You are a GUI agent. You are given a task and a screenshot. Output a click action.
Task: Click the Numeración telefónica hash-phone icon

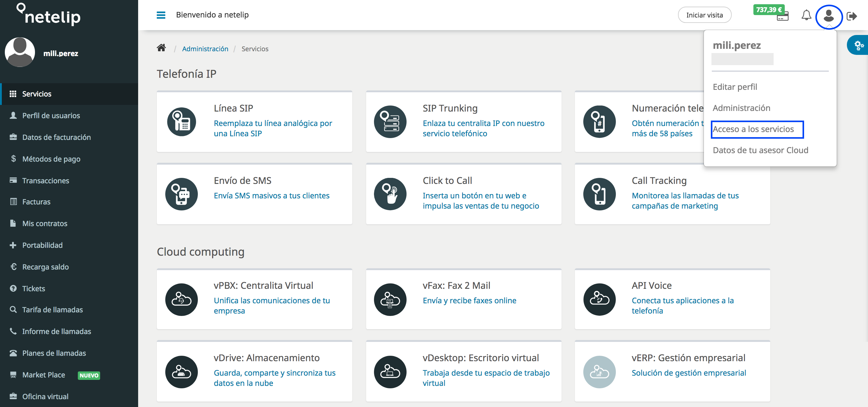point(599,121)
